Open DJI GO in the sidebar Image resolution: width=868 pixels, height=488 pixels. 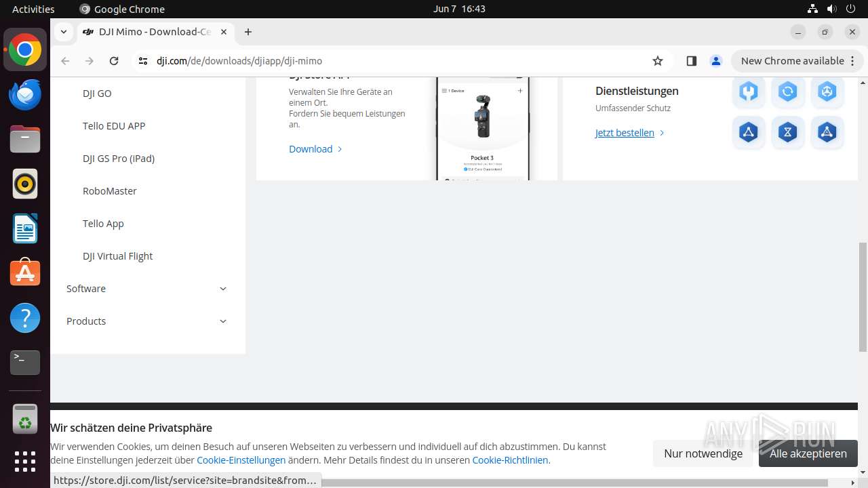point(97,94)
